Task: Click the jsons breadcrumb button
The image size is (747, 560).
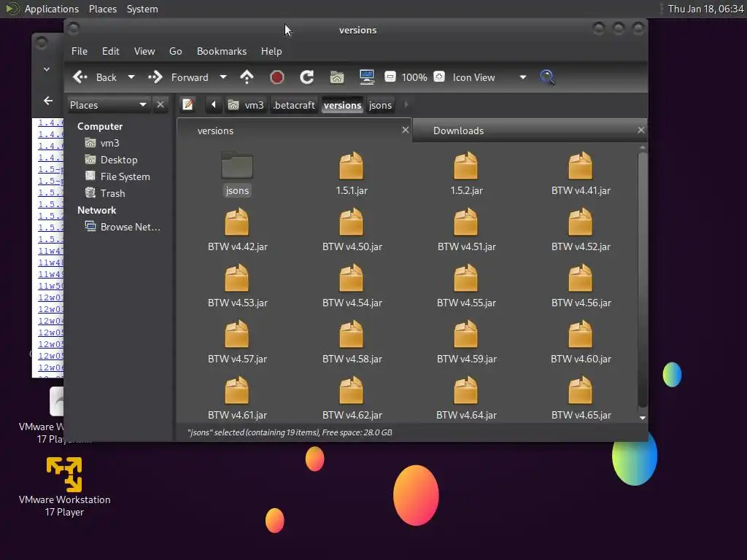Action: (380, 105)
